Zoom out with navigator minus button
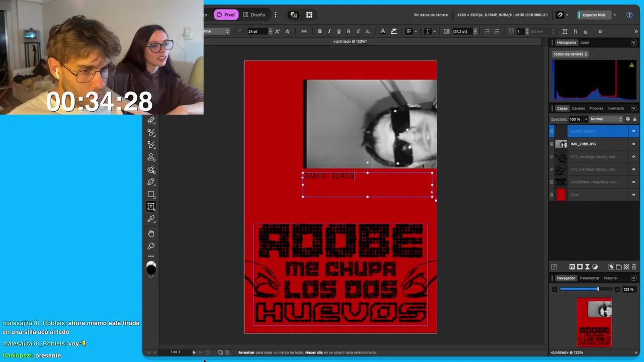The height and width of the screenshot is (362, 644). (x=555, y=290)
